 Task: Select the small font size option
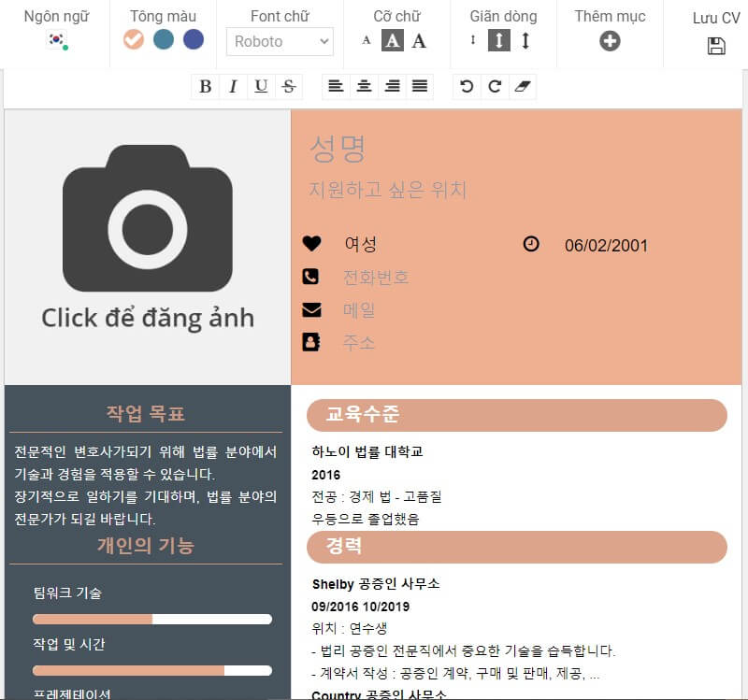(367, 40)
